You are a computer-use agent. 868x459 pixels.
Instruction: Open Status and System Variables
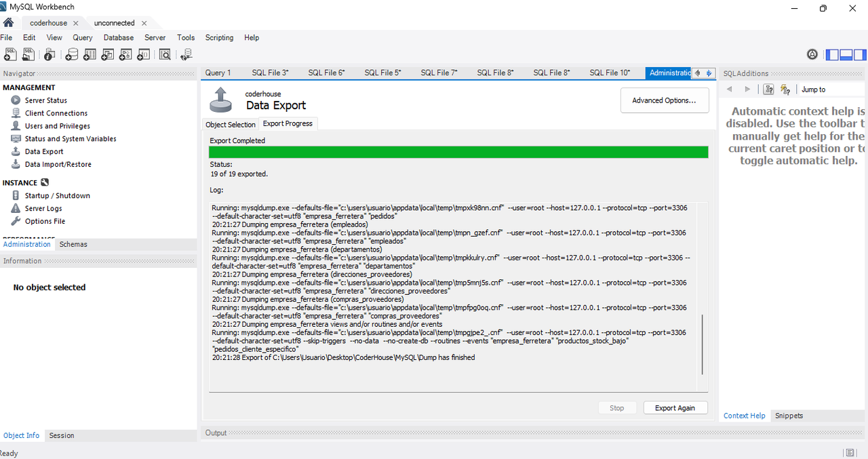[x=71, y=139]
